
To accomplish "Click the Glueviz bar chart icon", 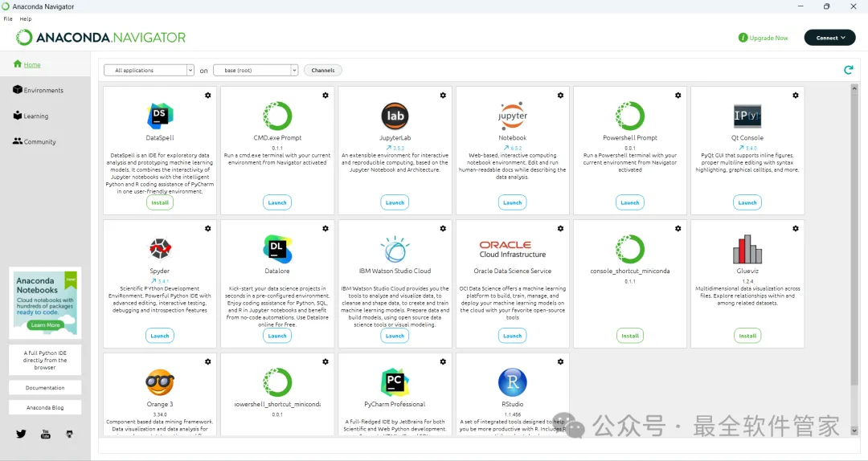I will [747, 249].
